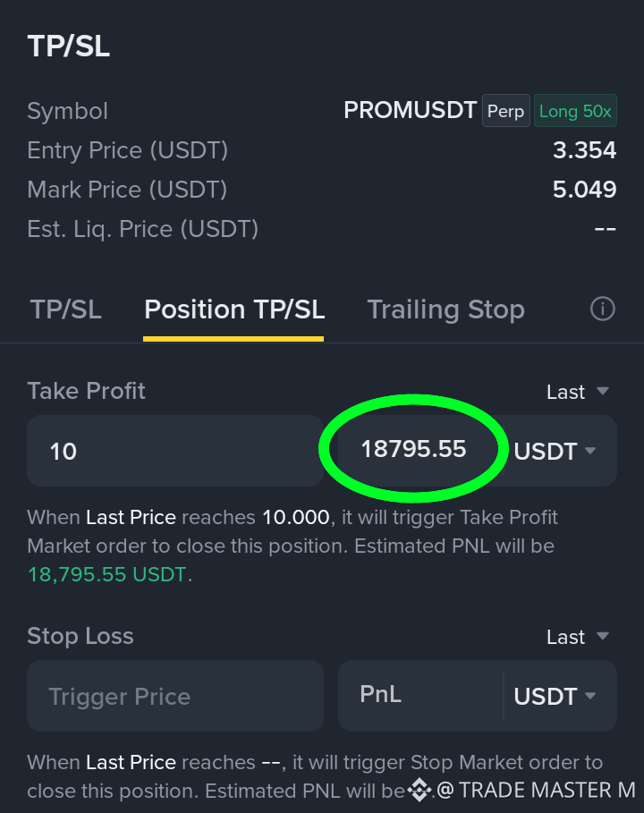
Task: Click the Stop Loss Last dropdown arrow
Action: pos(603,636)
